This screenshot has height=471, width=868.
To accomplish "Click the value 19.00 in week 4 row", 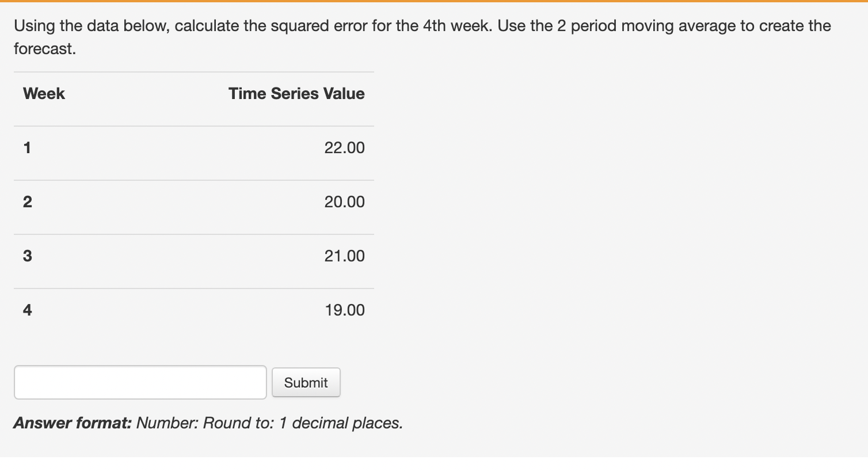I will tap(344, 310).
